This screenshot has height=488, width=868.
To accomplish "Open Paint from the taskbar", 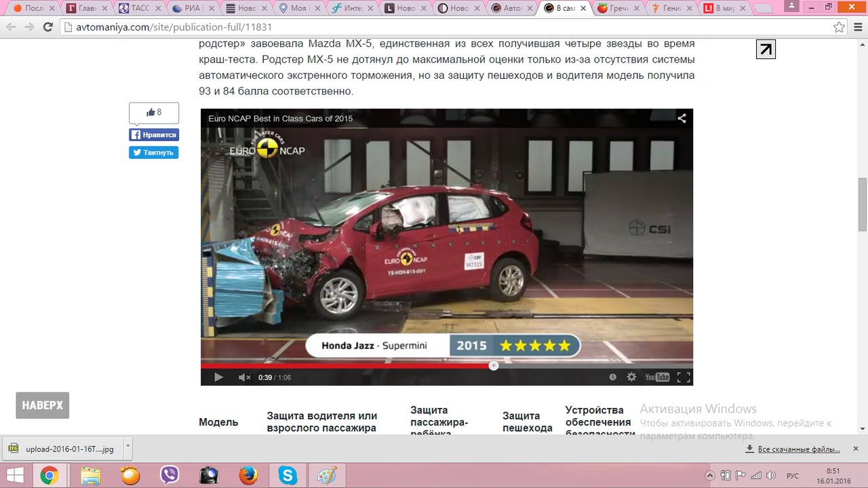I will 328,476.
